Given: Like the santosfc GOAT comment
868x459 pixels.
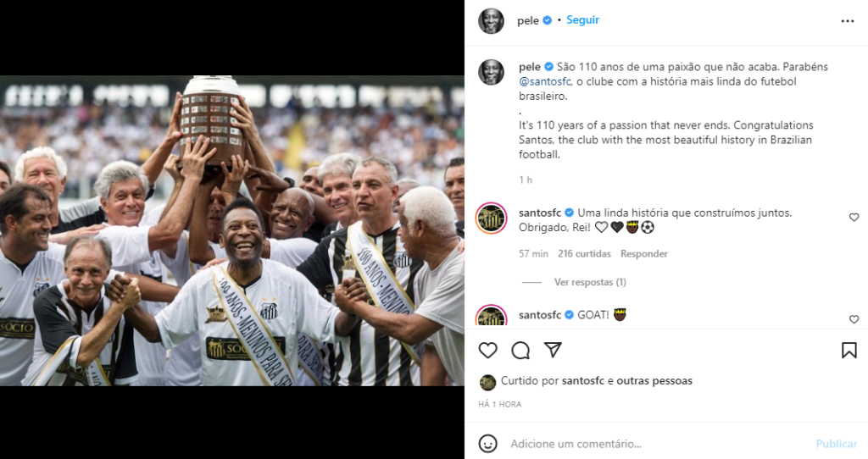Looking at the screenshot, I should [854, 319].
